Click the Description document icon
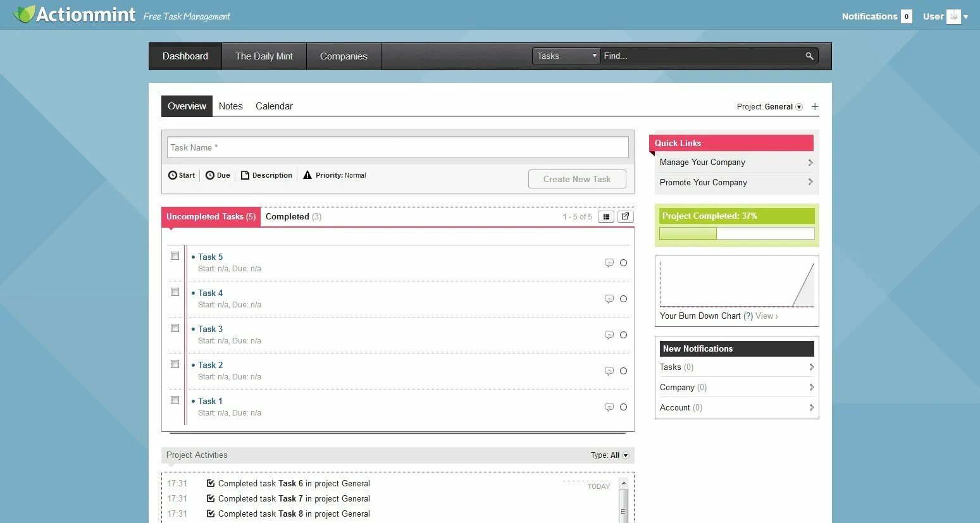 245,175
